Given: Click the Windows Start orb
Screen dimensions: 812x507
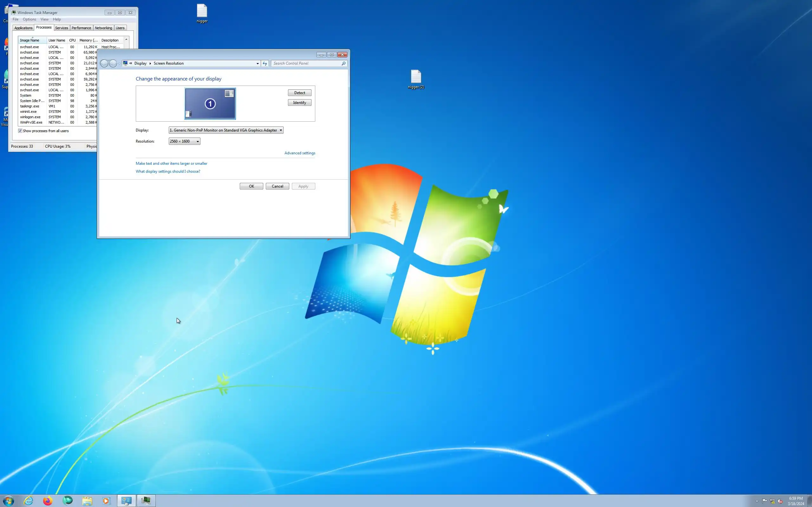Looking at the screenshot, I should click(x=8, y=501).
